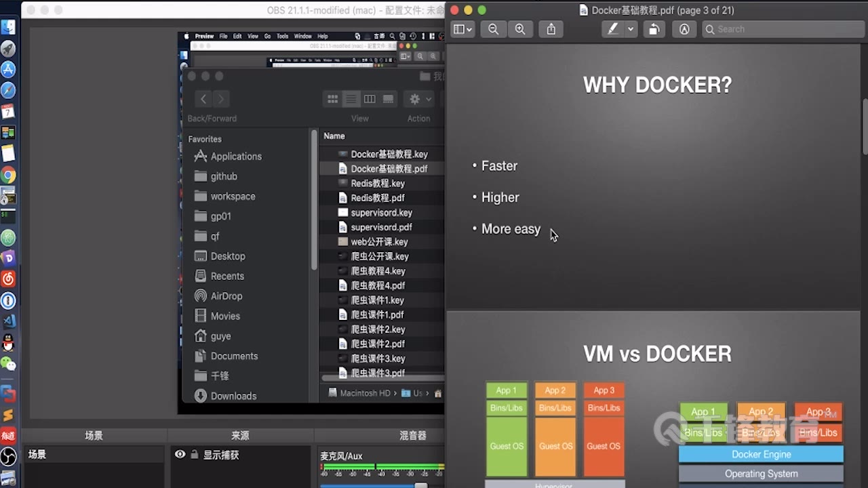Viewport: 868px width, 488px height.
Task: Zoom out in the Preview PDF toolbar
Action: (494, 29)
